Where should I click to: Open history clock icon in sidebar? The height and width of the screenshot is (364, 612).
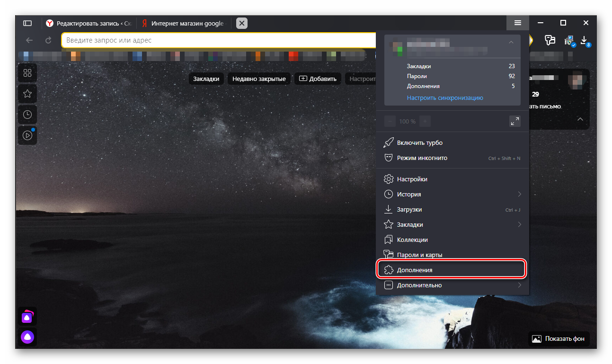(27, 115)
